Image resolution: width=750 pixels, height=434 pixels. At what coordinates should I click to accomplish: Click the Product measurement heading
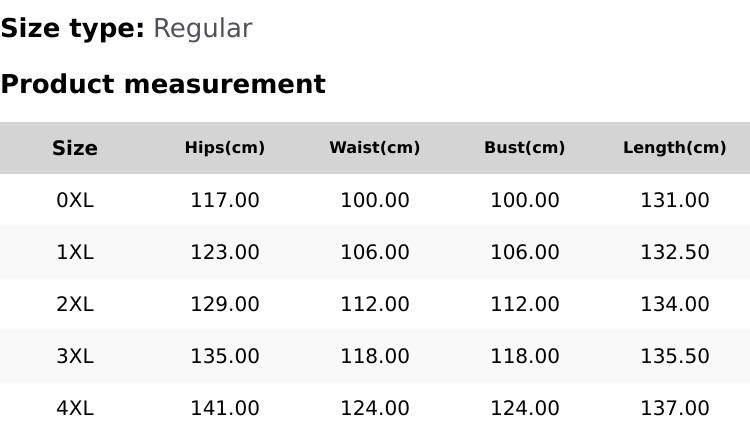pos(163,84)
